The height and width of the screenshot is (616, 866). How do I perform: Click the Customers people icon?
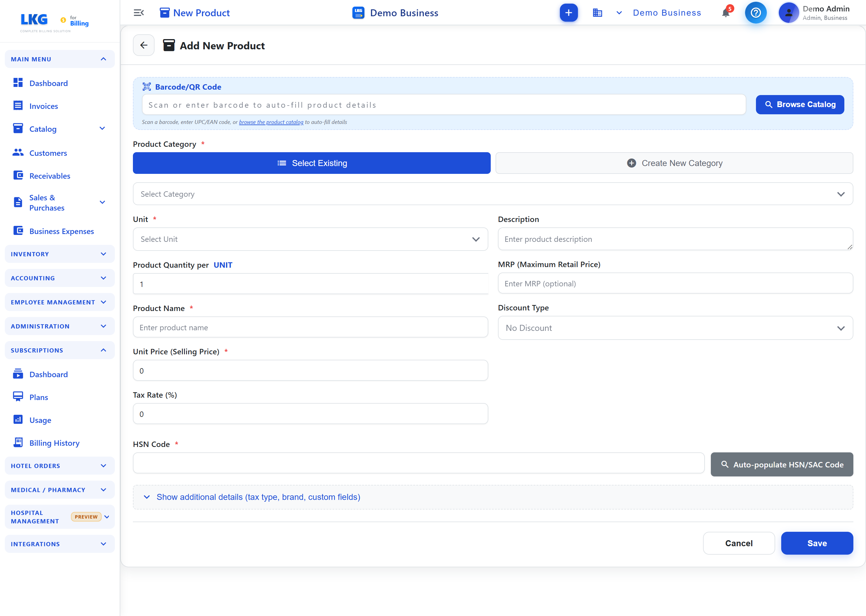tap(18, 152)
